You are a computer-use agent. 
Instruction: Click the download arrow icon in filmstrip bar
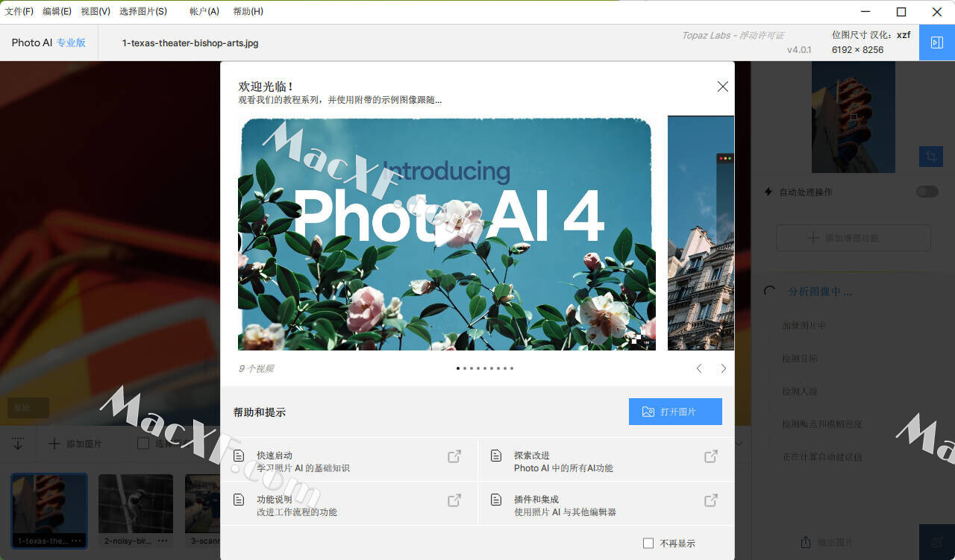coord(18,443)
